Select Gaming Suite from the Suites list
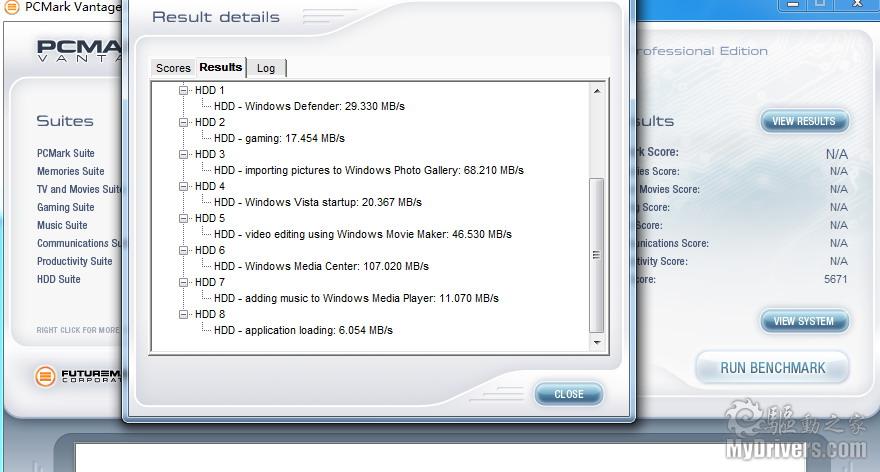The width and height of the screenshot is (880, 472). tap(66, 207)
